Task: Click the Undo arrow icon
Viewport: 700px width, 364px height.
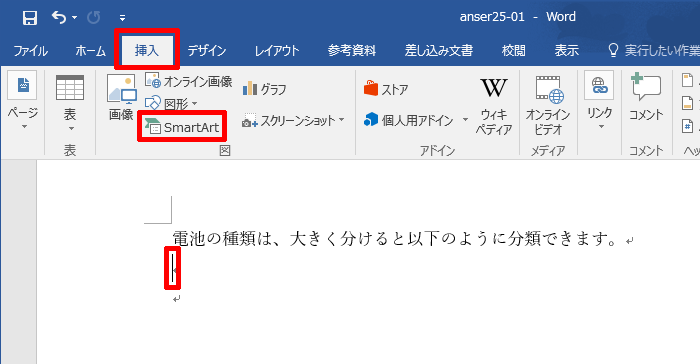Action: click(x=58, y=17)
